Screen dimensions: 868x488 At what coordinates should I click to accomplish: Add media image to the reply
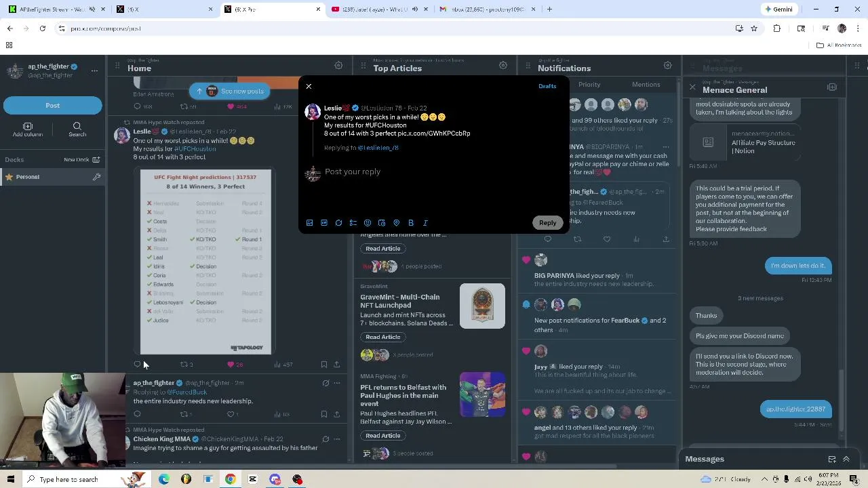[x=309, y=223]
